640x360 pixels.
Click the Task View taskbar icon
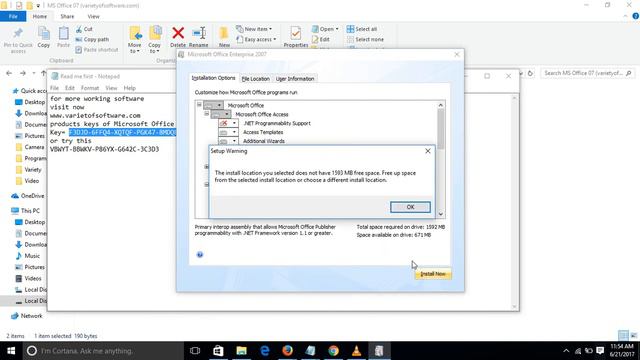(195, 351)
